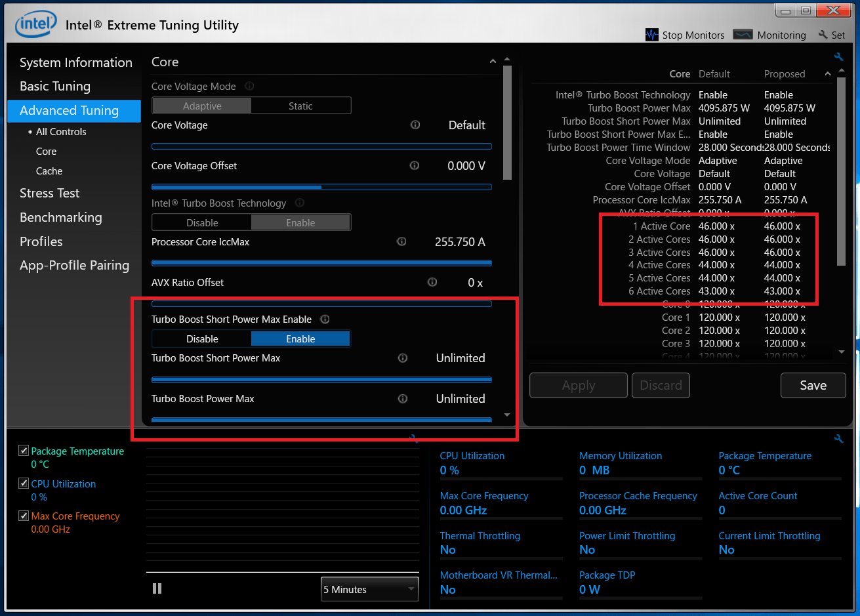Click the 6 Active Cores row

[x=682, y=291]
